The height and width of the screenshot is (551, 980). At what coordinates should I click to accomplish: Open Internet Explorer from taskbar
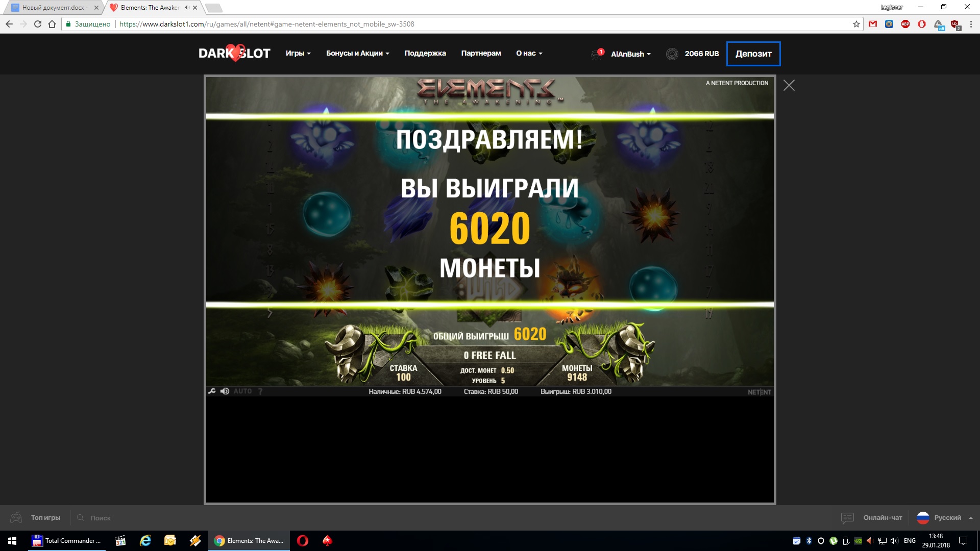145,541
